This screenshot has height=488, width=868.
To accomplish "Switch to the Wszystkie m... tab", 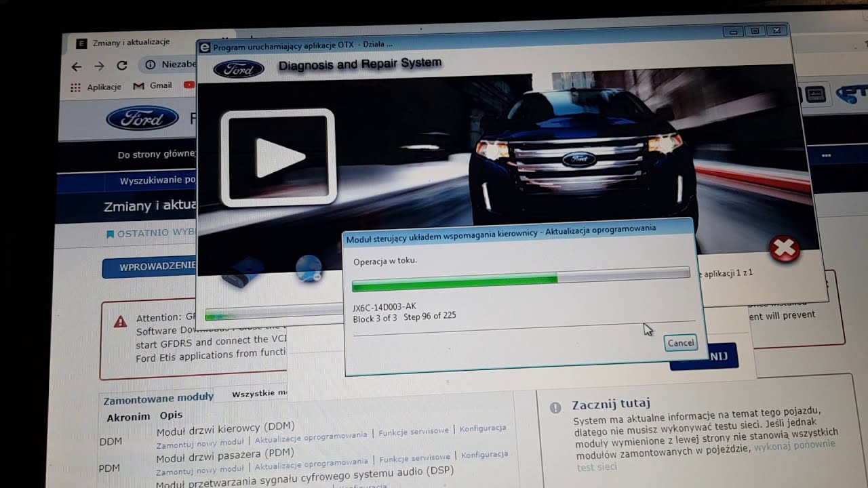I will coord(258,393).
